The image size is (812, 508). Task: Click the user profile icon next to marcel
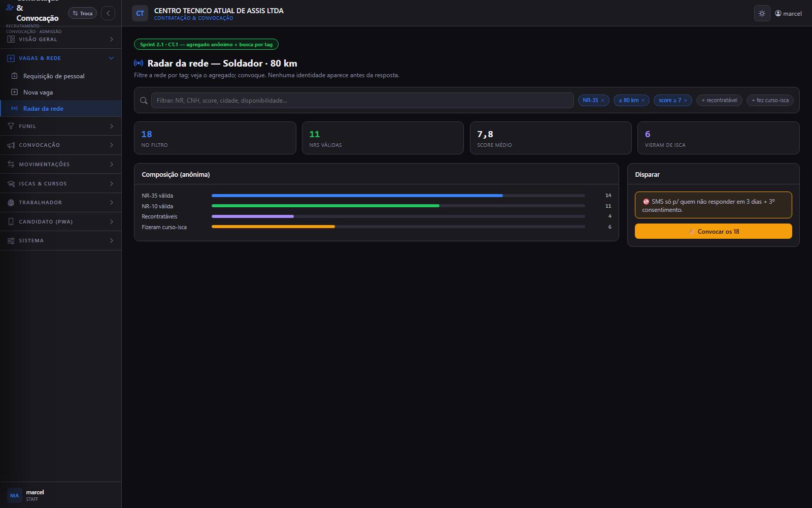(778, 13)
